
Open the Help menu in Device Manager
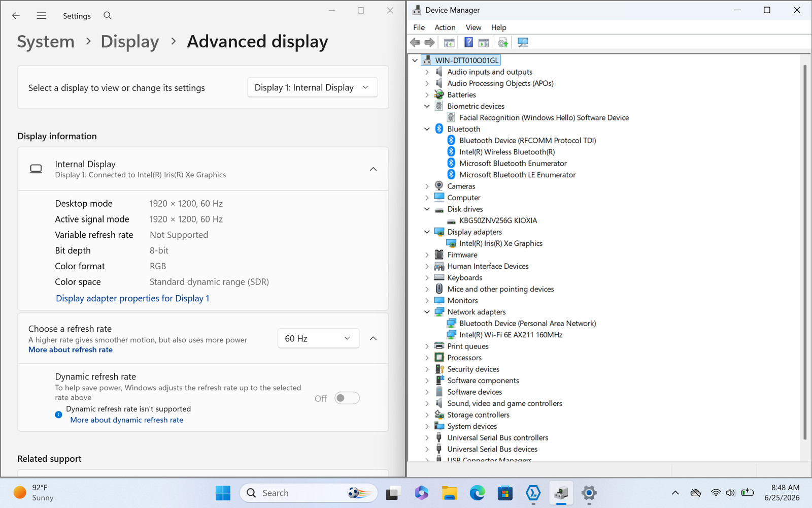click(499, 27)
